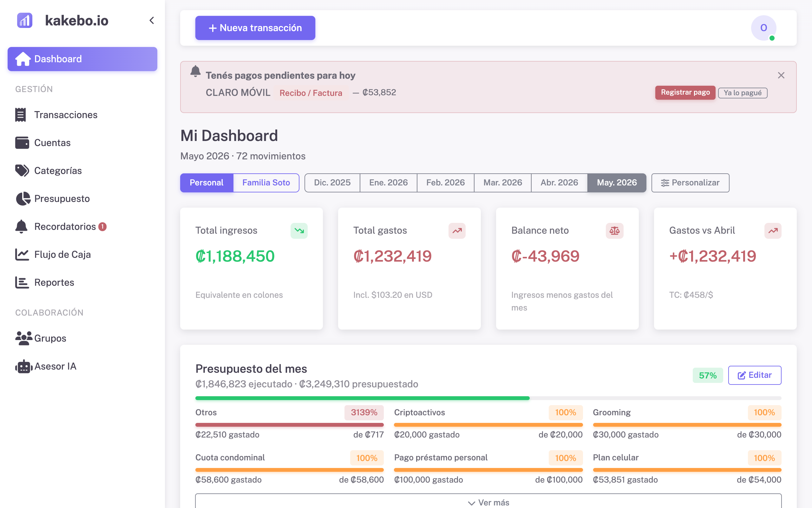This screenshot has width=812, height=508.
Task: Select the May. 2026 month
Action: (x=617, y=183)
